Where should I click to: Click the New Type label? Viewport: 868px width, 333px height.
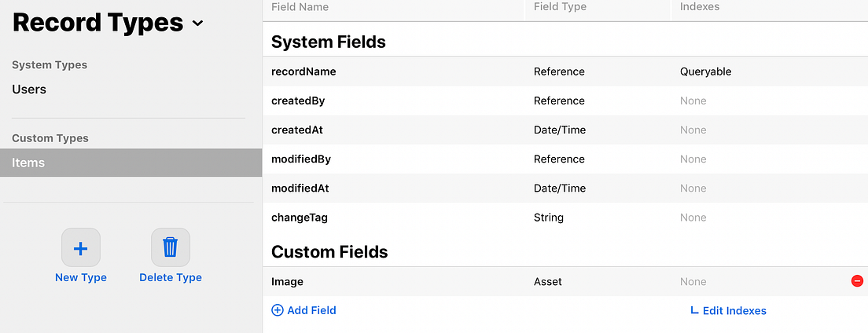[x=81, y=277]
